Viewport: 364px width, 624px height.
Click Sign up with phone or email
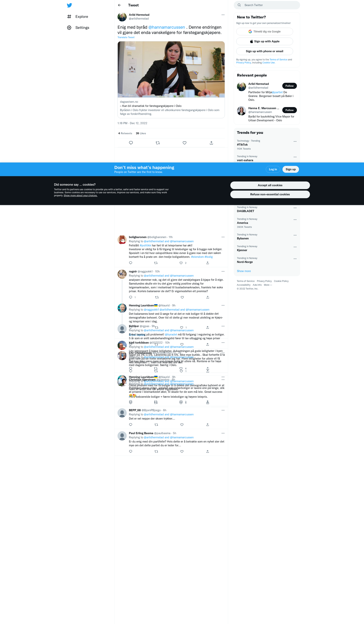click(265, 51)
